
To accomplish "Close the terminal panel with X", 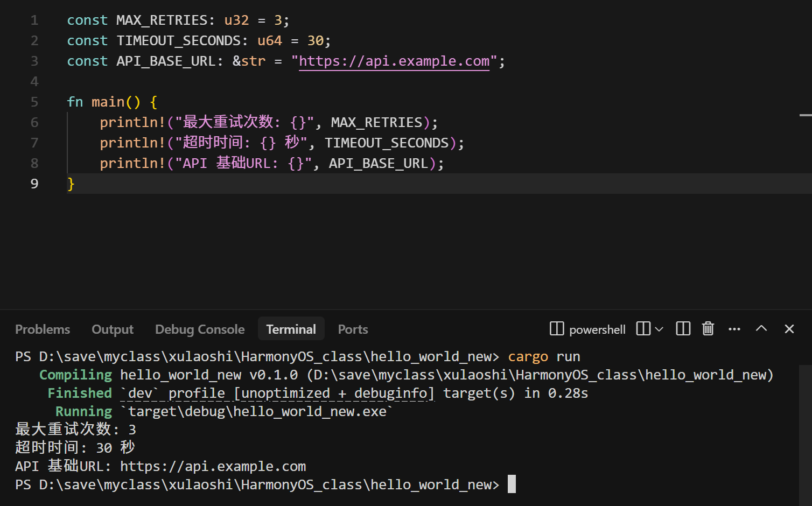I will (789, 329).
